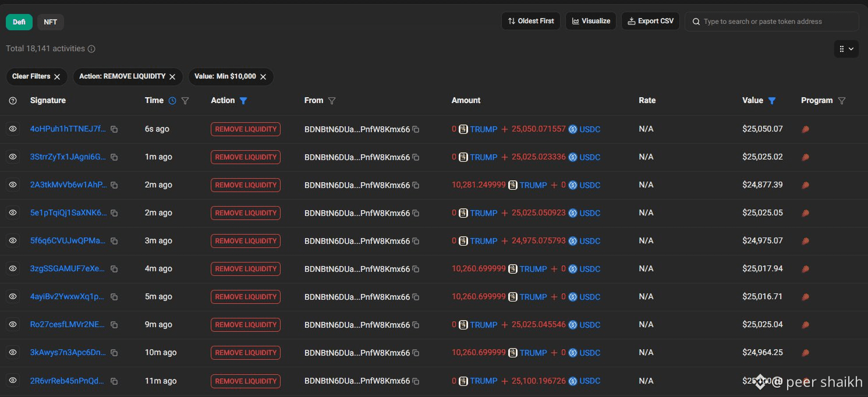Click the Signature column header
The image size is (868, 397).
click(48, 101)
